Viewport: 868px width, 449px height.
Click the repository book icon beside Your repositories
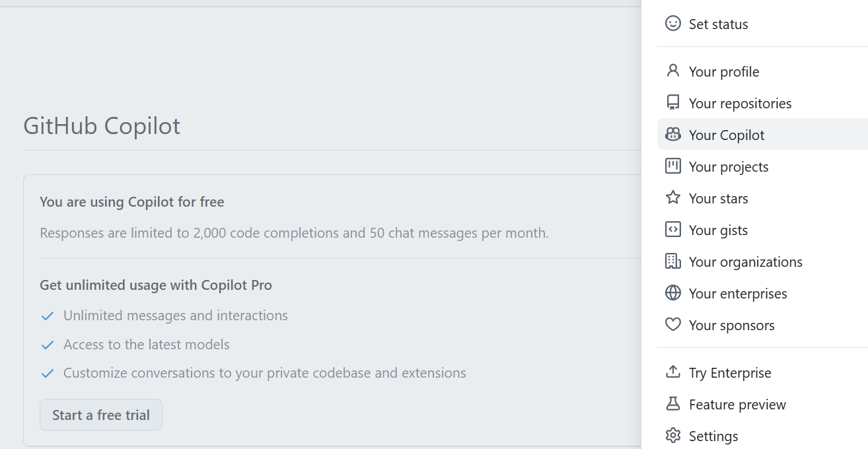pyautogui.click(x=672, y=102)
